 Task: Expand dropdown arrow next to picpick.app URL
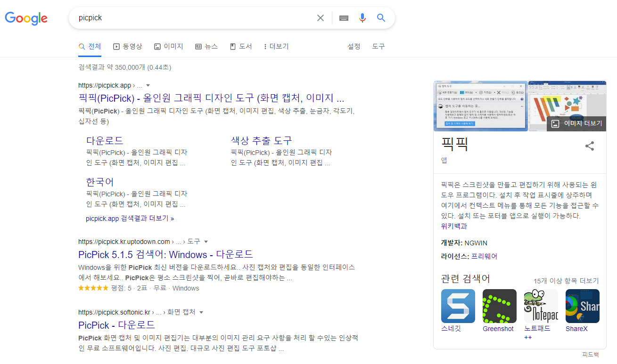pos(148,86)
